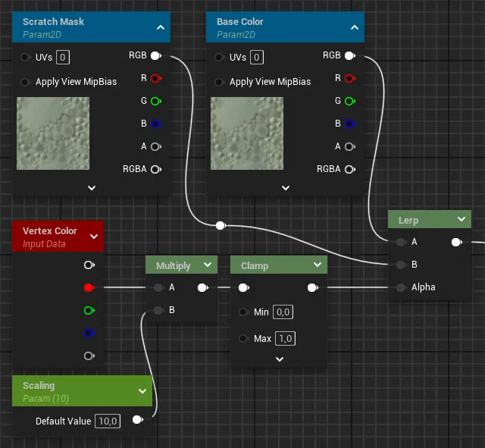The height and width of the screenshot is (448, 485).
Task: Click the Scratch Mask green G output pin
Action: click(x=156, y=101)
